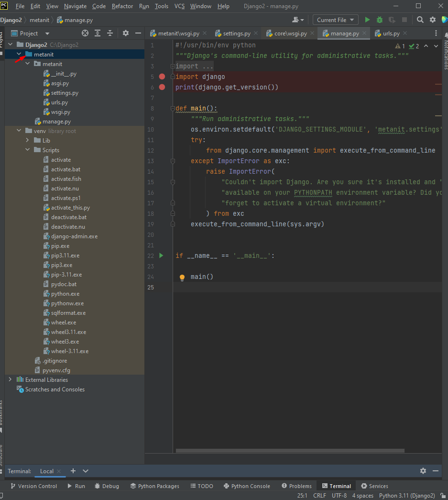This screenshot has height=500, width=448.
Task: Open Python Packages tool window
Action: [x=155, y=486]
